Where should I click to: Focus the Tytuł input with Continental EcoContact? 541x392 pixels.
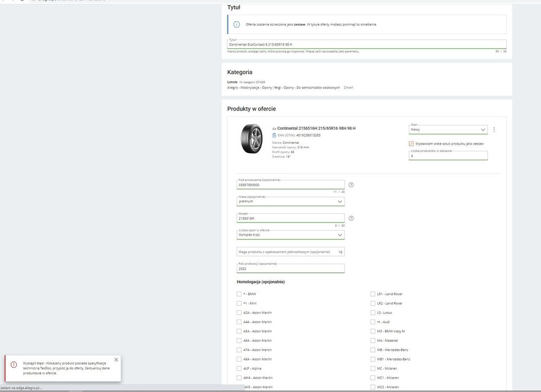click(x=367, y=44)
